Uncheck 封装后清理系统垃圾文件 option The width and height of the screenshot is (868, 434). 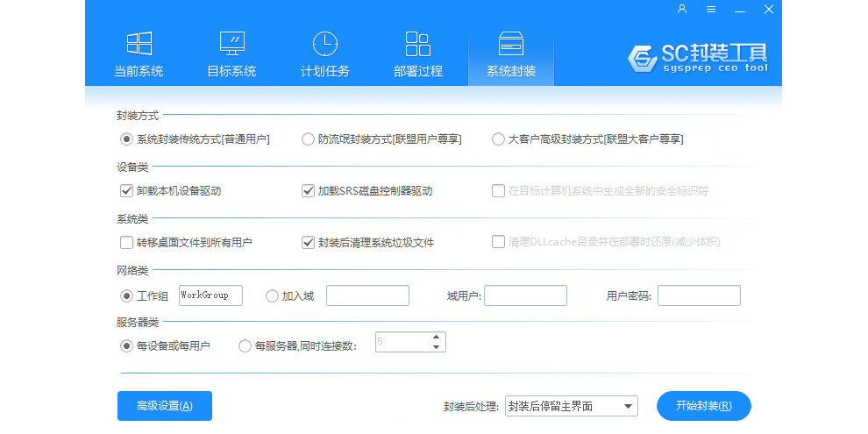tap(308, 242)
